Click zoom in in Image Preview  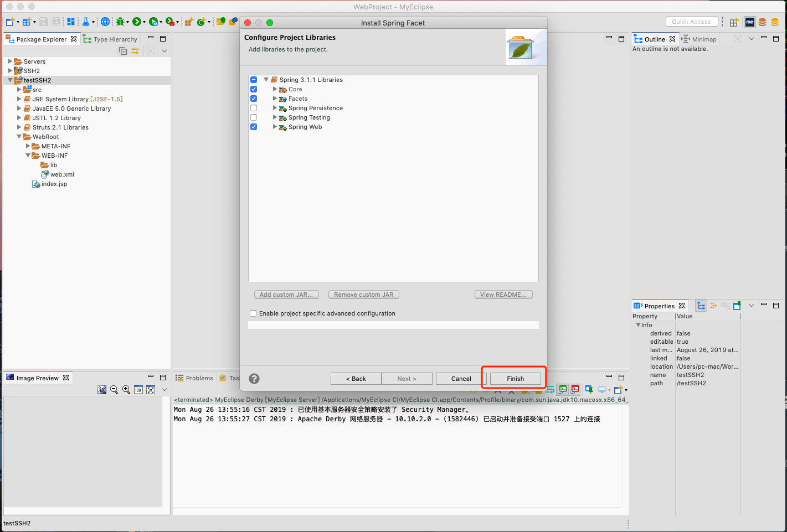coord(126,390)
